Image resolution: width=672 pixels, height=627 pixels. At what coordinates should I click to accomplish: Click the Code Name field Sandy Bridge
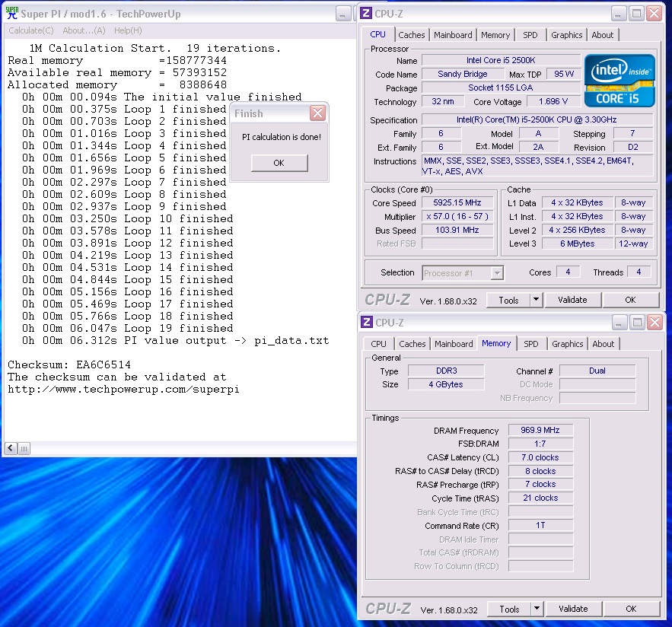coord(463,74)
